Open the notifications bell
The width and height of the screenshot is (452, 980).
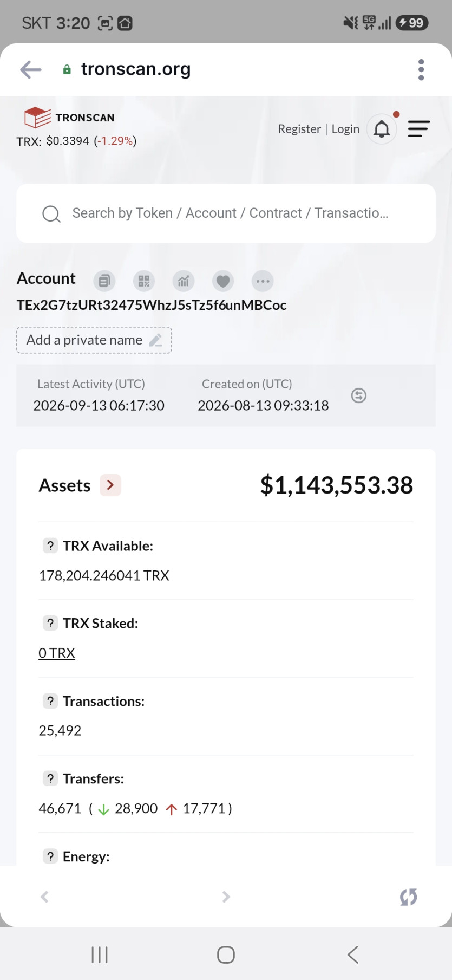point(382,129)
